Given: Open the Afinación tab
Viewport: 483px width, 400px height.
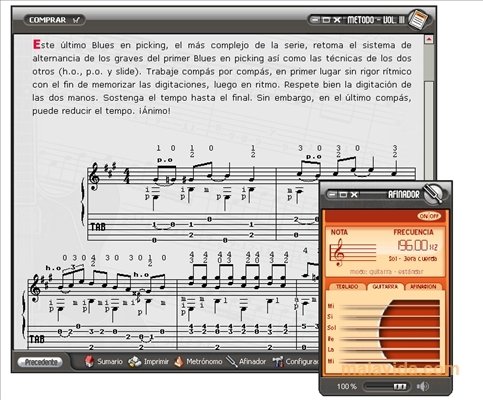Looking at the screenshot, I should 423,287.
